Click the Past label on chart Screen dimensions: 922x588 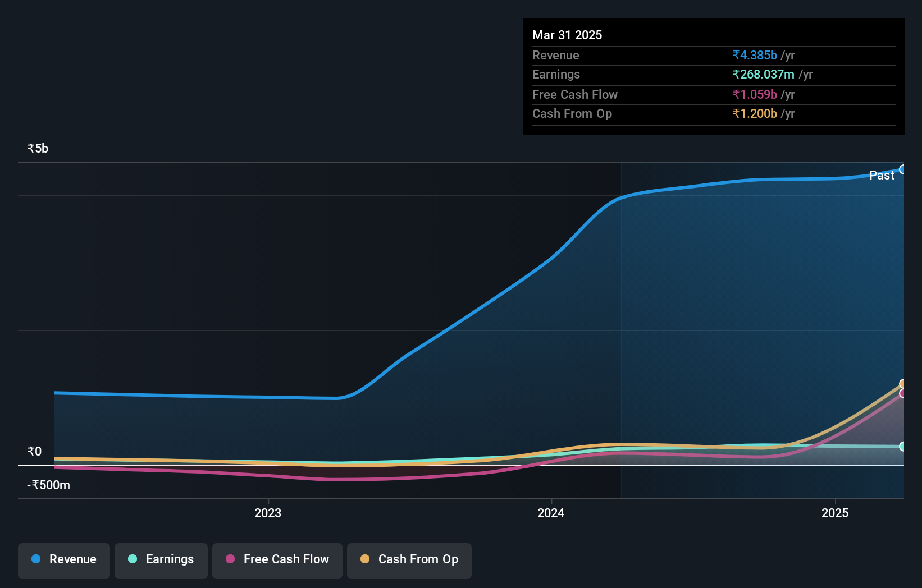882,175
